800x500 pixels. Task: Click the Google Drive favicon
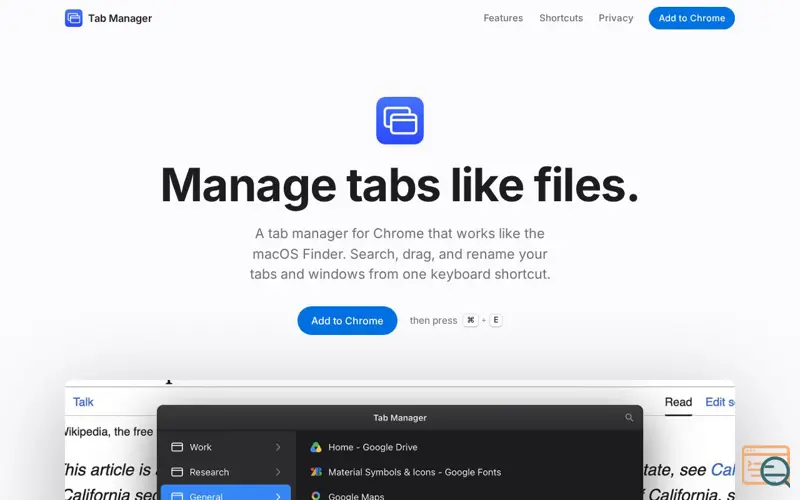(x=316, y=447)
